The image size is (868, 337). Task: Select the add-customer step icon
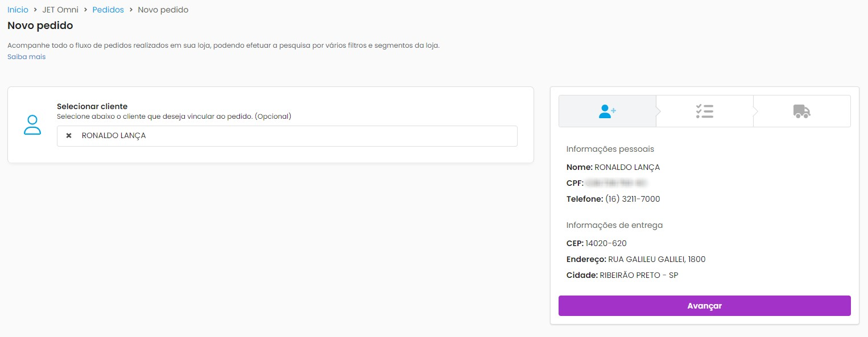point(607,111)
